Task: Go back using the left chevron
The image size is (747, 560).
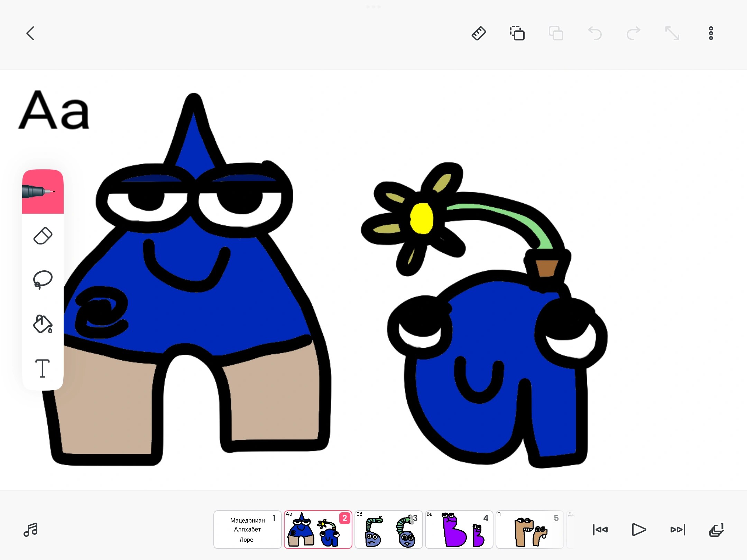Action: point(30,34)
